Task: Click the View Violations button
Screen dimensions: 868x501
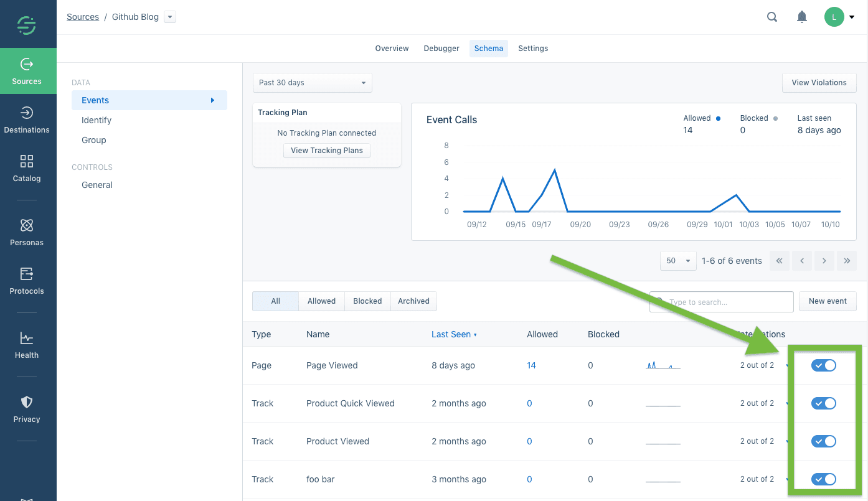Action: (x=819, y=82)
